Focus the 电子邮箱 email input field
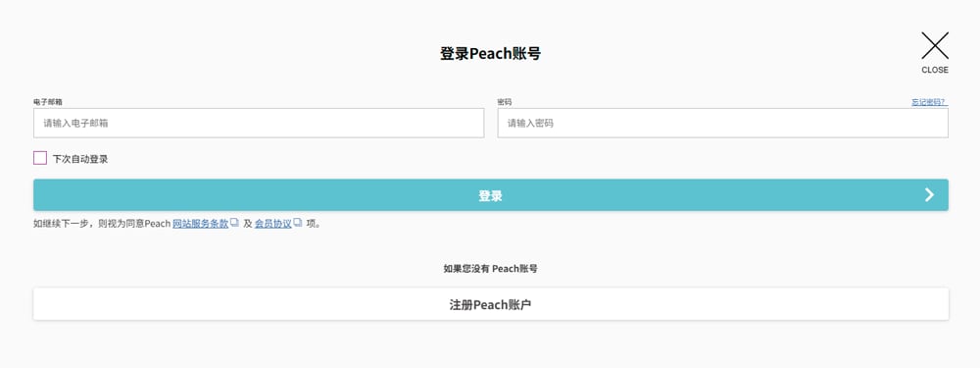The width and height of the screenshot is (980, 368). (x=259, y=124)
